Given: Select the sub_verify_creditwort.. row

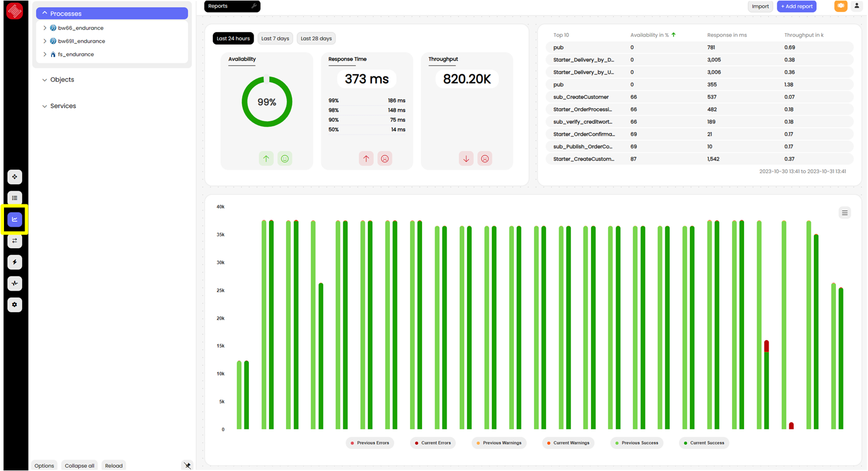Looking at the screenshot, I should [x=700, y=122].
